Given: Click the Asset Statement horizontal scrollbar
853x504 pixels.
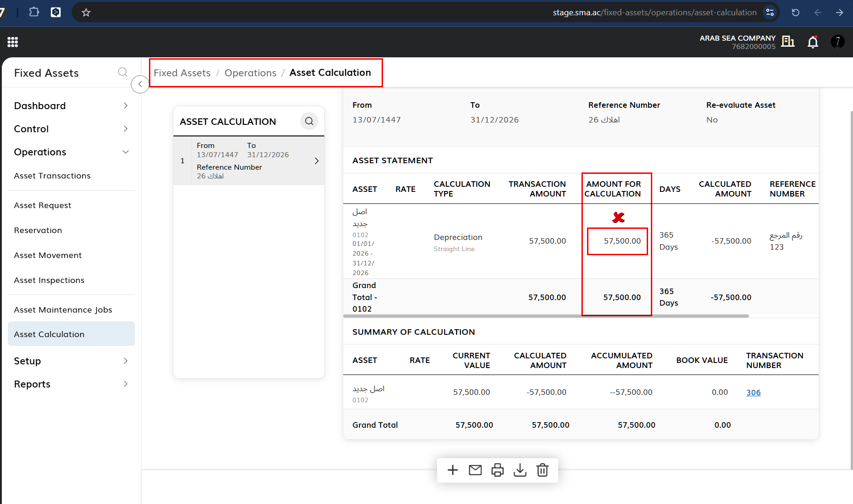Looking at the screenshot, I should click(546, 316).
